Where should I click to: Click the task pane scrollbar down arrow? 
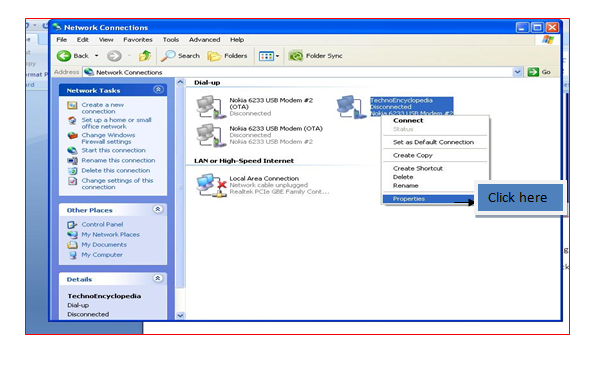click(180, 315)
